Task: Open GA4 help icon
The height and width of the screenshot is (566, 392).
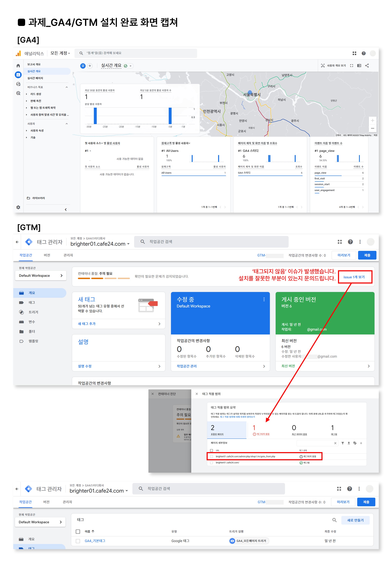Action: pos(363,53)
